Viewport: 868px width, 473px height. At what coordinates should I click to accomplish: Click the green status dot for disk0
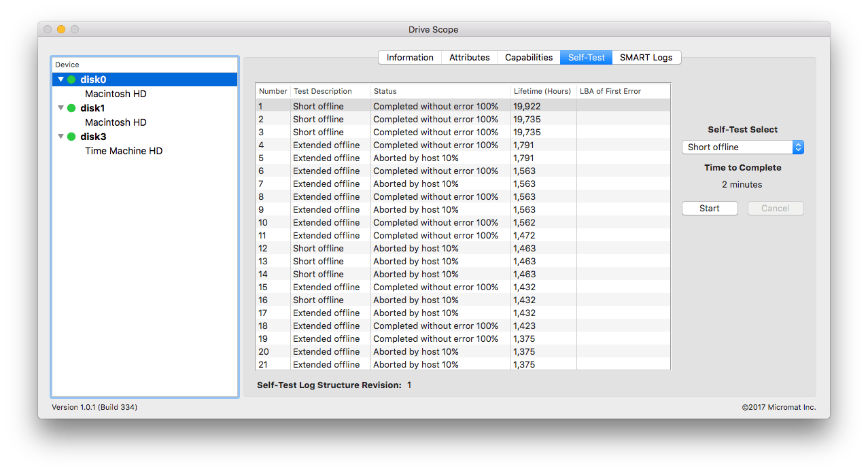click(71, 80)
